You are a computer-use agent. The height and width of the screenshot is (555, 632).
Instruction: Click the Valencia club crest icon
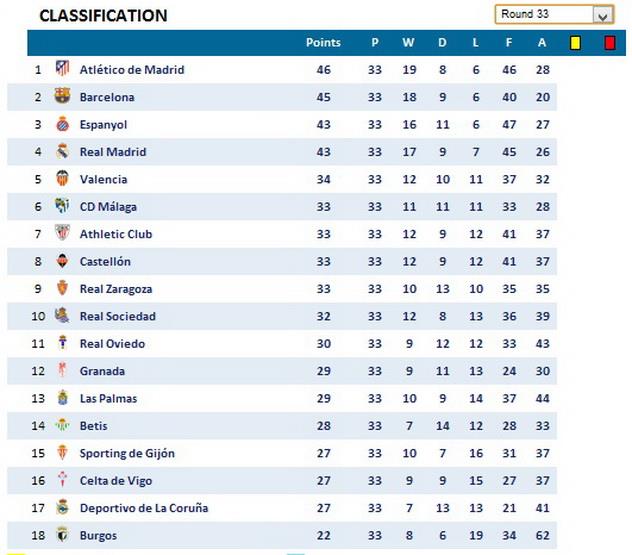tap(63, 179)
